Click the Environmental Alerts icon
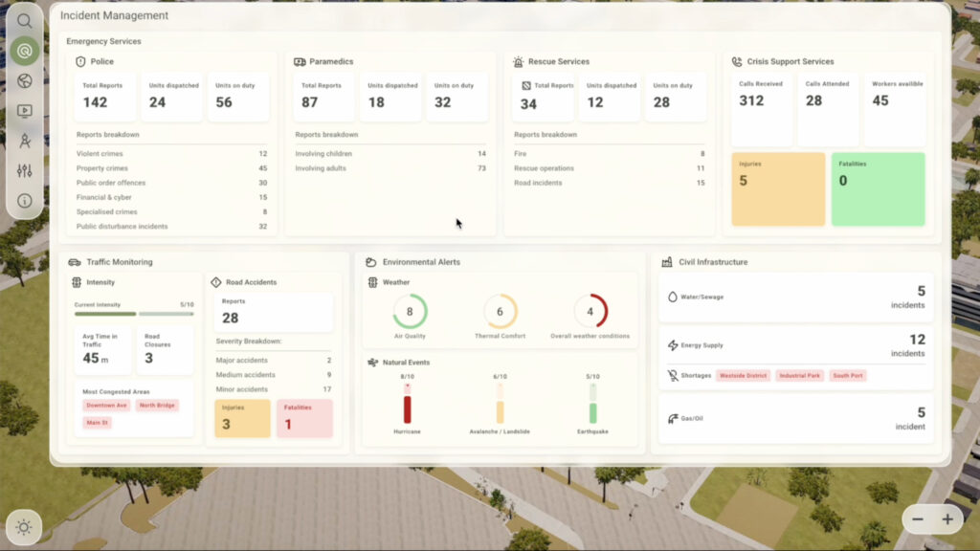The height and width of the screenshot is (551, 980). point(370,262)
